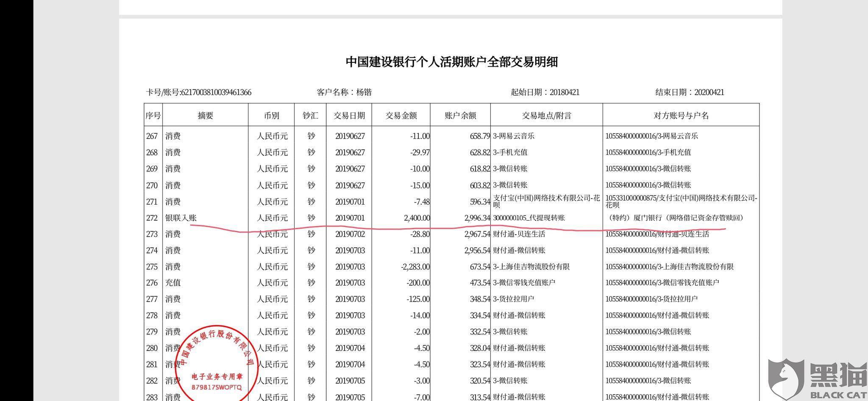Click balance 334.54 in row 278
The height and width of the screenshot is (401, 868).
coord(480,316)
